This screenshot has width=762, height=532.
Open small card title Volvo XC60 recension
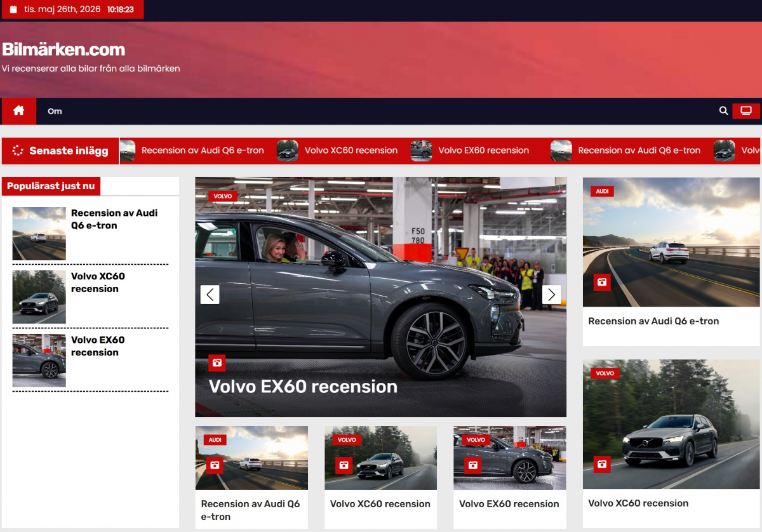click(x=380, y=504)
